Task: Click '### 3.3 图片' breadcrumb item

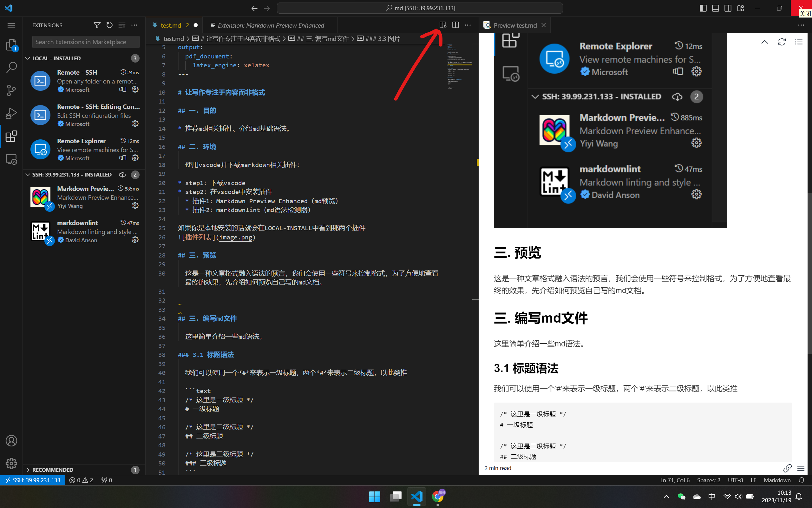Action: coord(378,39)
